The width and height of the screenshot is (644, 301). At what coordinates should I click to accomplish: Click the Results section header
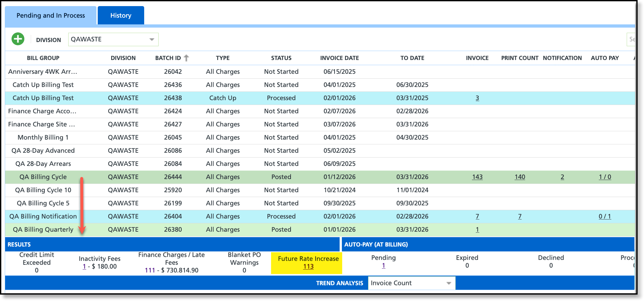tap(172, 245)
